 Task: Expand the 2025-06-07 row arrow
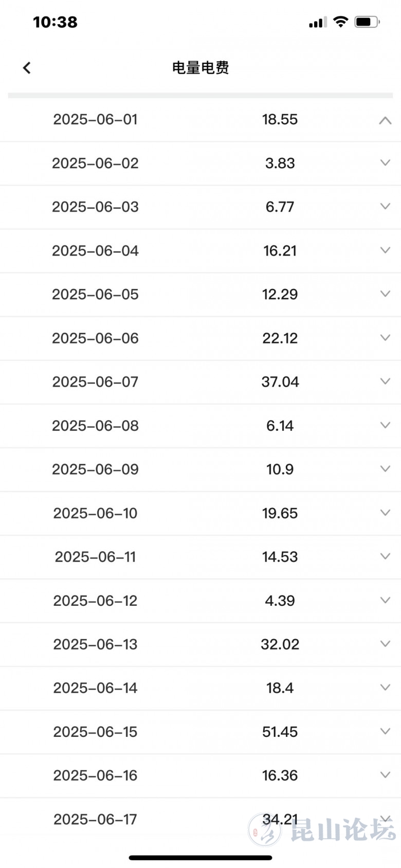tap(385, 382)
